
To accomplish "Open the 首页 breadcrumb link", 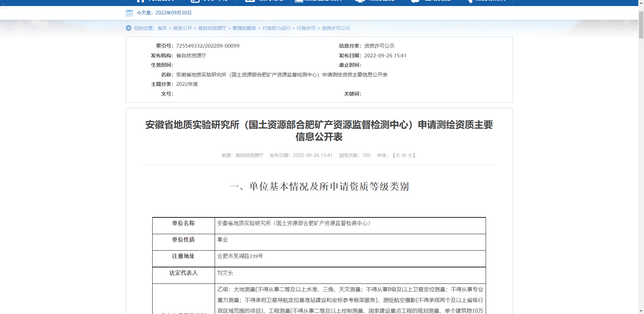I will click(162, 28).
